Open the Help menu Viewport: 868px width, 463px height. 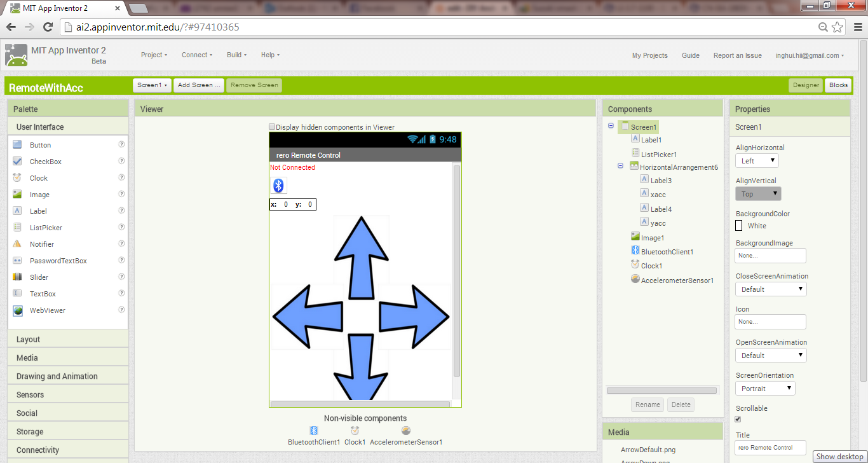[270, 55]
